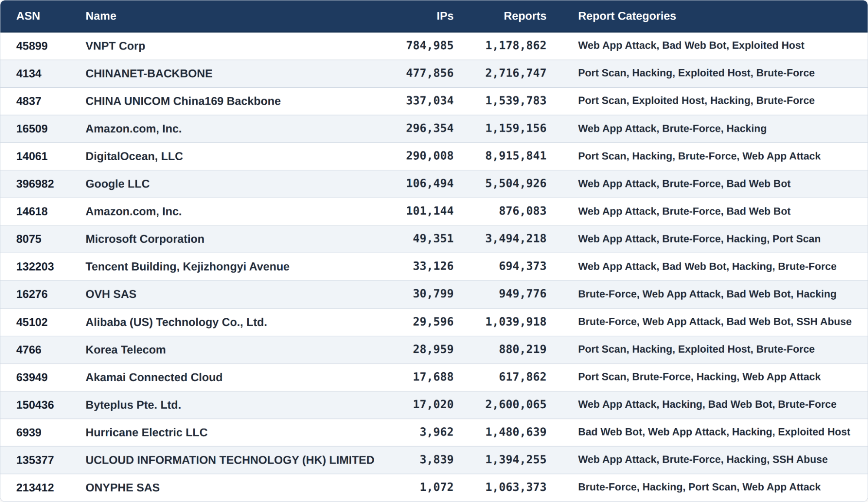Click the ONYPHE SAS name
The height and width of the screenshot is (502, 868).
[122, 487]
